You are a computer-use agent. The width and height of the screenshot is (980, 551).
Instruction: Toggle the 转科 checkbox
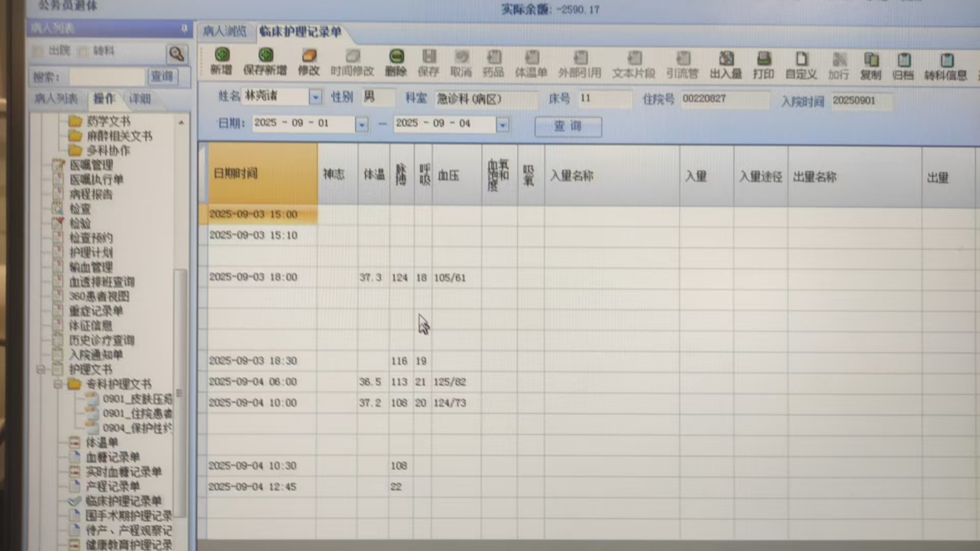(83, 51)
